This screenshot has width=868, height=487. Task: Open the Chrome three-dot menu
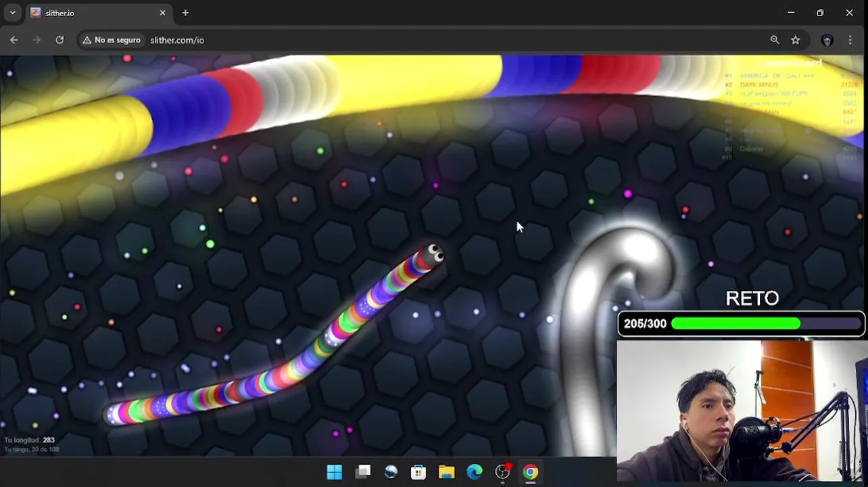[x=850, y=40]
